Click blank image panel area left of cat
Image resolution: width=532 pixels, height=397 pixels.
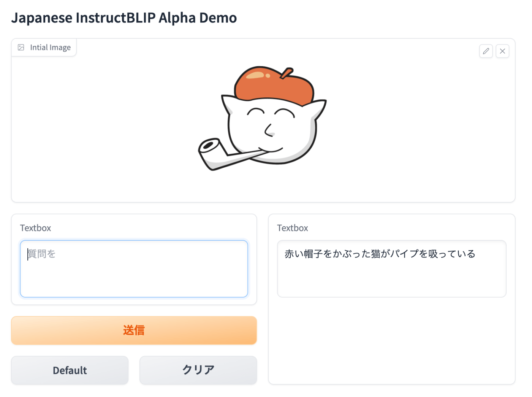click(x=103, y=129)
